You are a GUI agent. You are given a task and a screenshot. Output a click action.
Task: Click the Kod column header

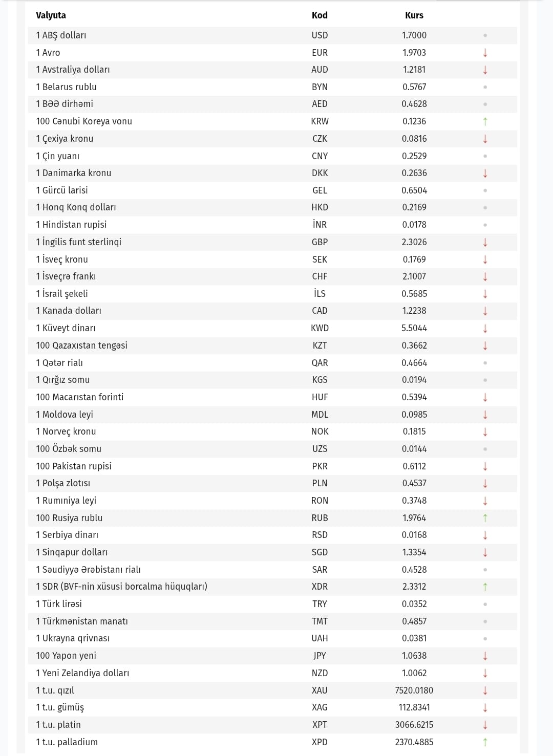320,15
